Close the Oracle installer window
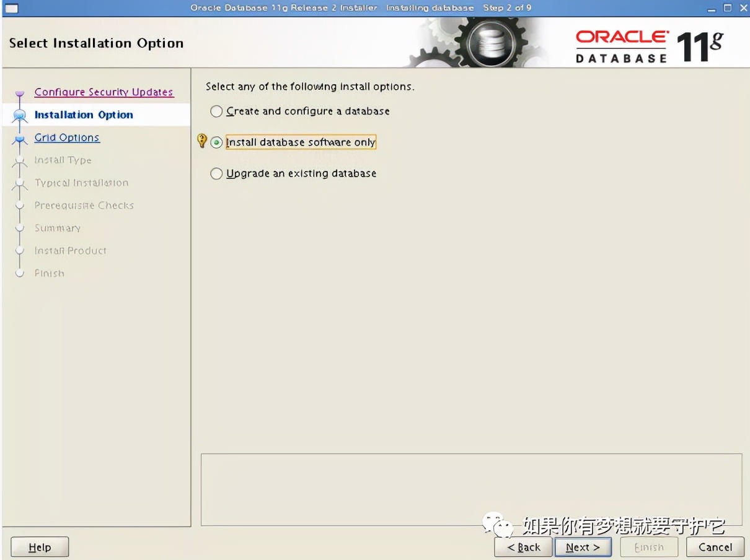The height and width of the screenshot is (560, 750). point(743,8)
